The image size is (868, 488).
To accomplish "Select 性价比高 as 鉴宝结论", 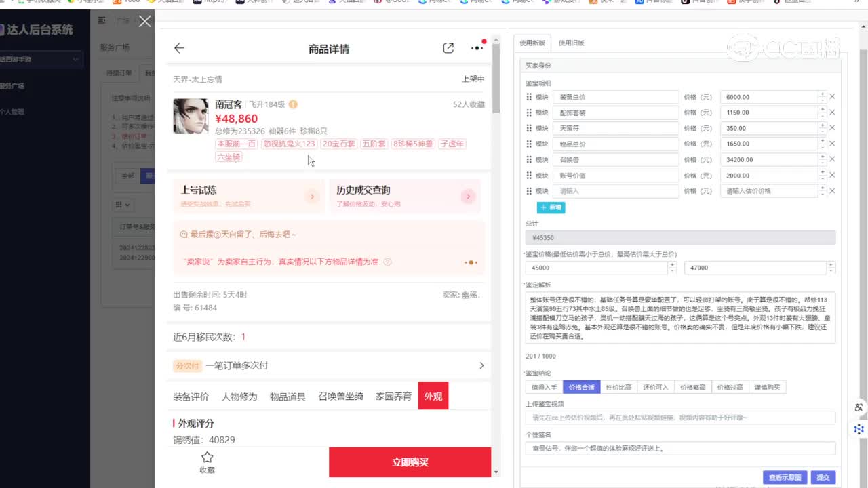I will tap(618, 388).
